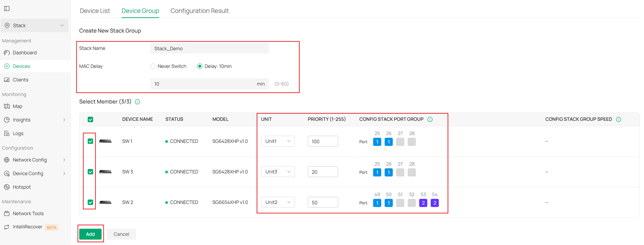644x245 pixels.
Task: Open Hotspot in the sidebar
Action: 22,187
